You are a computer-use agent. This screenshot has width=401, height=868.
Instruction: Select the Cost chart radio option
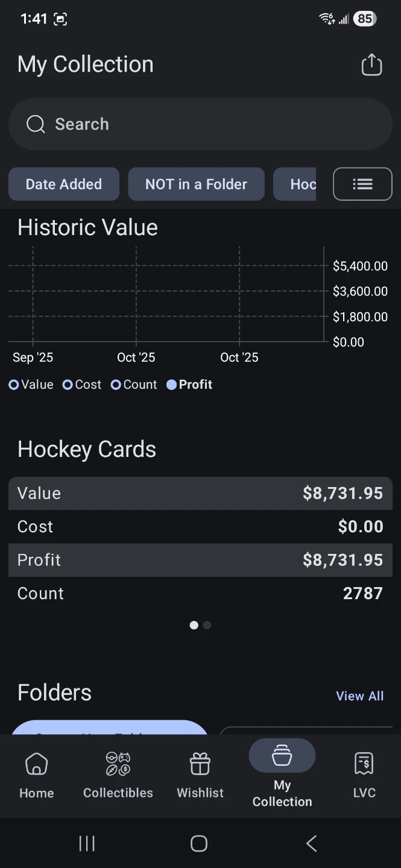[x=68, y=385]
